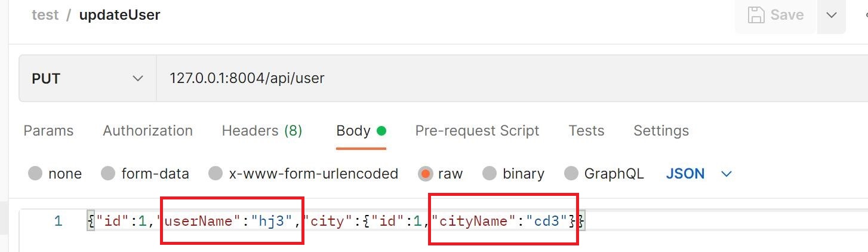Open the Headers (8) tab

262,131
